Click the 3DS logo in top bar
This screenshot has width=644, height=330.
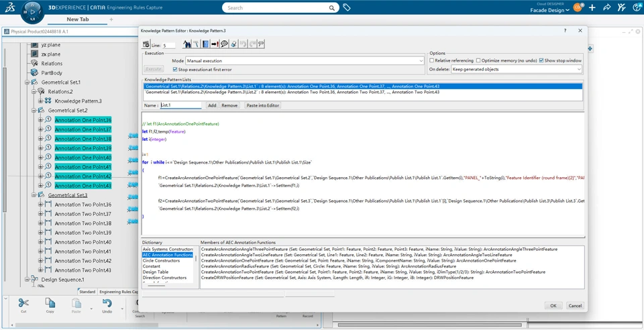[10, 7]
